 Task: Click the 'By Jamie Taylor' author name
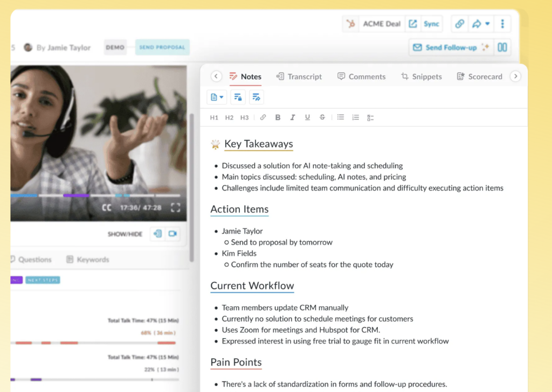(x=64, y=47)
